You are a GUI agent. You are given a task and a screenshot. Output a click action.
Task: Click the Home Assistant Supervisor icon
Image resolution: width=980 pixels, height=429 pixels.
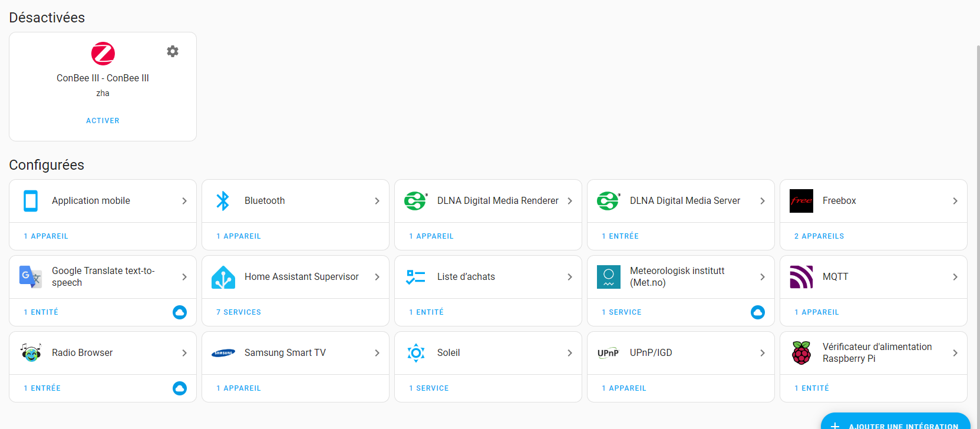tap(223, 277)
